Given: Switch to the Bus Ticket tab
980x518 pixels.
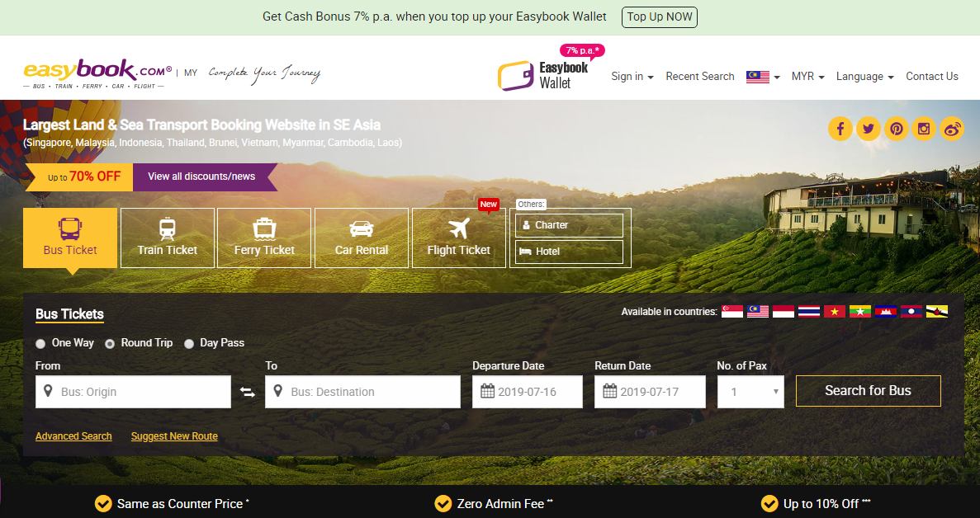Looking at the screenshot, I should point(70,238).
